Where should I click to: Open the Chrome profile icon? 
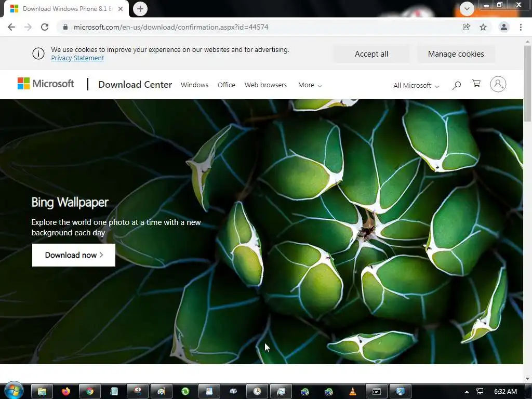click(x=504, y=27)
